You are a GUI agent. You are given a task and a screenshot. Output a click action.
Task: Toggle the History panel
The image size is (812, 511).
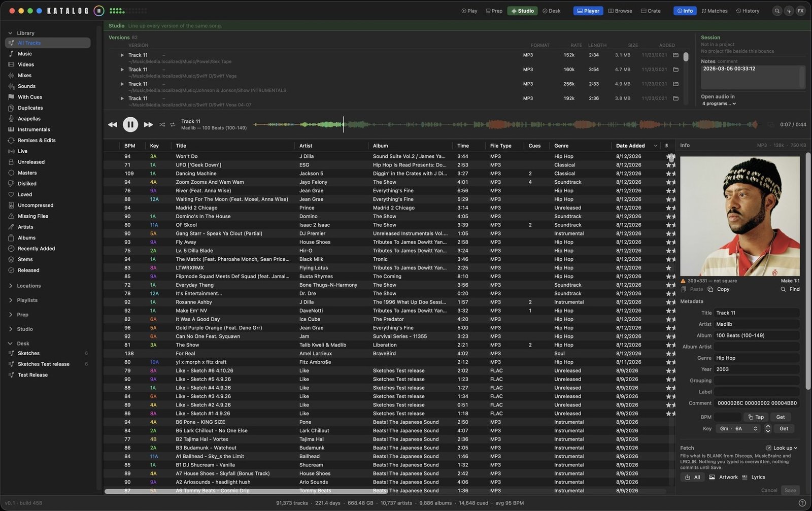point(748,11)
